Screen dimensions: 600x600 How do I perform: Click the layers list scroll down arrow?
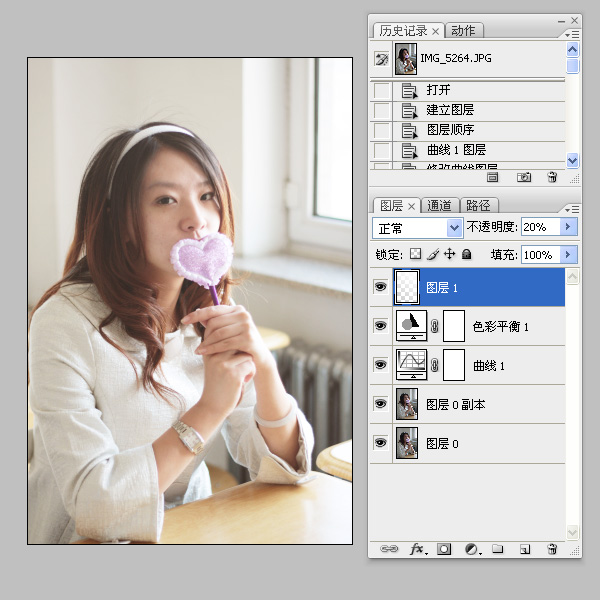pos(572,532)
